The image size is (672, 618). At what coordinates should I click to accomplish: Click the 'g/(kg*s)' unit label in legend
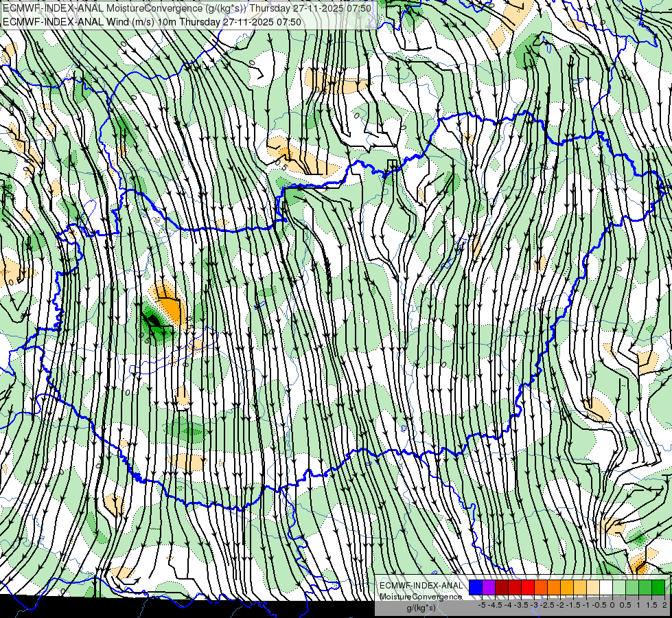[421, 608]
